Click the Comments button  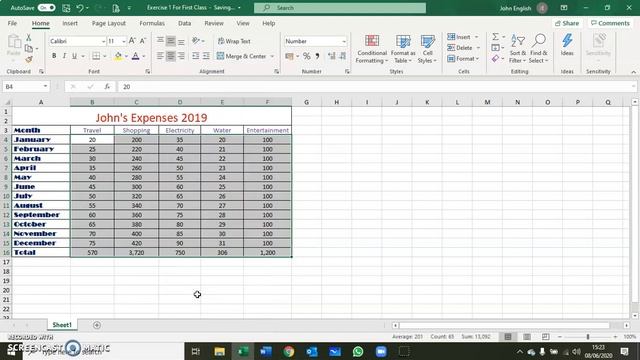tap(610, 23)
